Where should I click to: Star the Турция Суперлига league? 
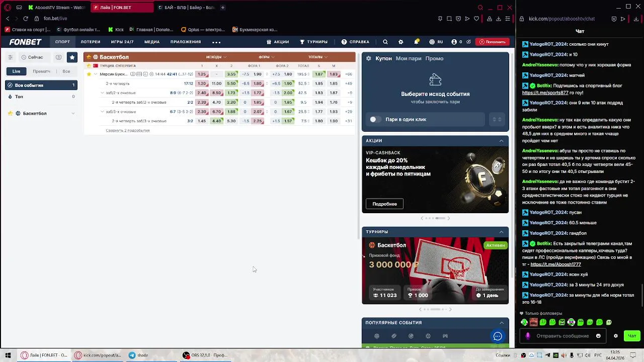click(89, 66)
